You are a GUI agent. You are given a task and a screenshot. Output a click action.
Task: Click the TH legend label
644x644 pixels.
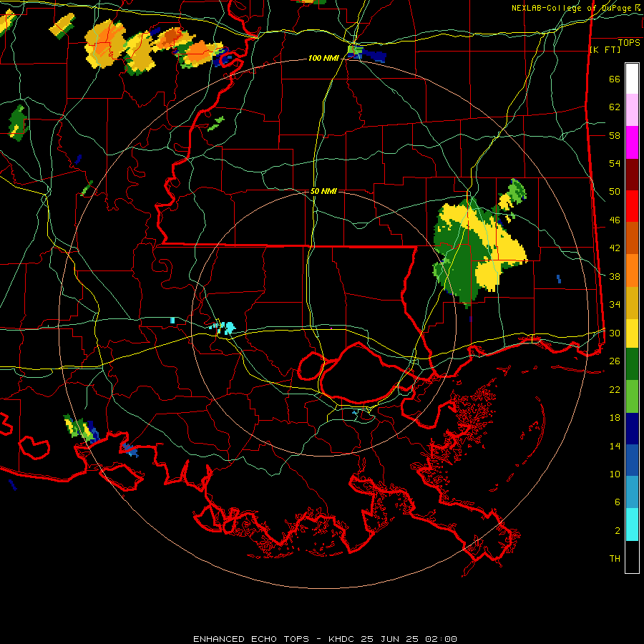(x=615, y=559)
